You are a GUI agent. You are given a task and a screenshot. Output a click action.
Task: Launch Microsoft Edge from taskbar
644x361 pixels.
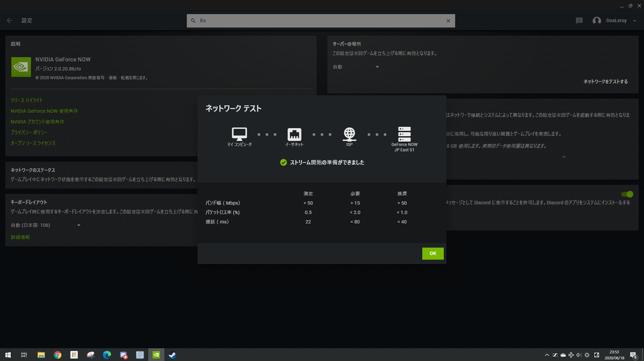[x=107, y=355]
